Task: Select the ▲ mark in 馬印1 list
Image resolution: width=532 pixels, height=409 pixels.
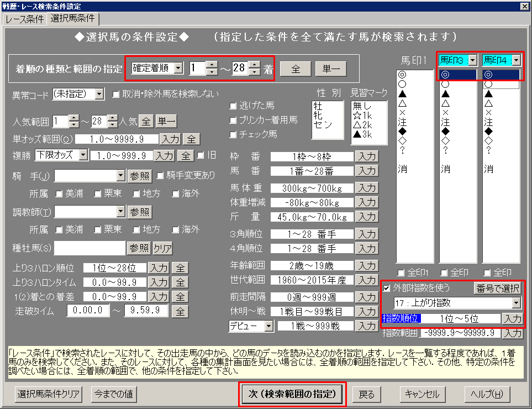Action: point(402,93)
